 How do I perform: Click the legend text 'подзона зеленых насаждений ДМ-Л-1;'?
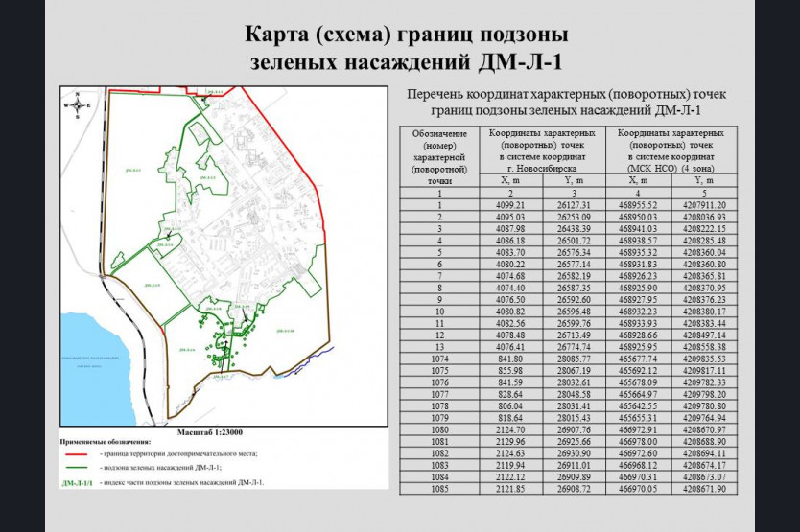[163, 468]
